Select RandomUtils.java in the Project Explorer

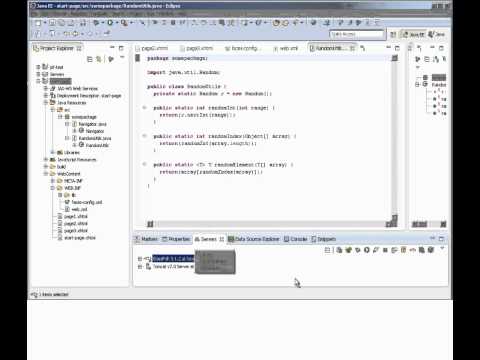[92, 138]
